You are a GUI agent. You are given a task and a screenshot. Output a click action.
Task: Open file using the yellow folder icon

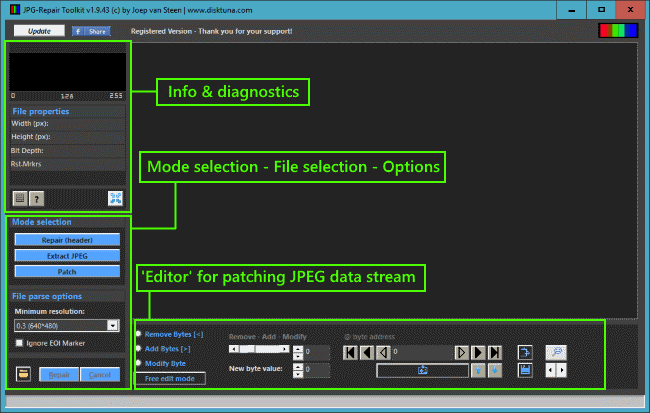pyautogui.click(x=21, y=374)
